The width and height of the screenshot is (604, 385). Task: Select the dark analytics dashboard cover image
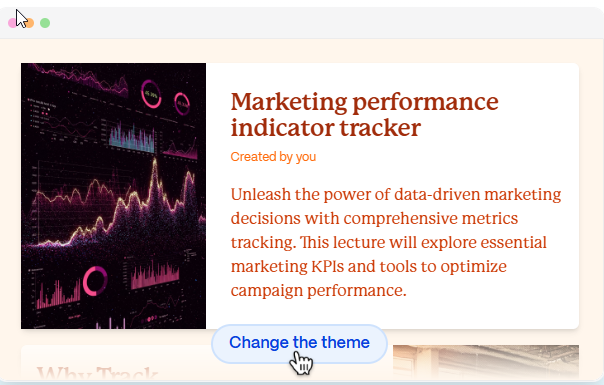(x=114, y=196)
